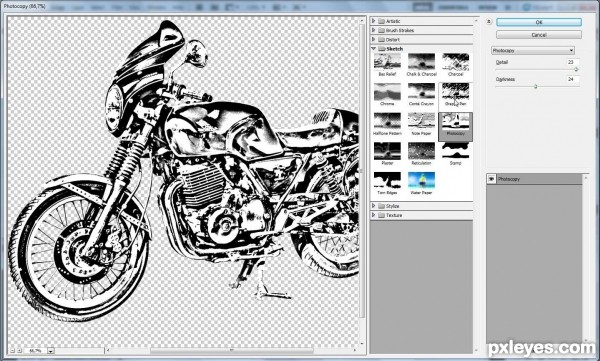Viewport: 600px width, 361px height.
Task: Select the Photocopy effect layer row
Action: tap(535, 179)
